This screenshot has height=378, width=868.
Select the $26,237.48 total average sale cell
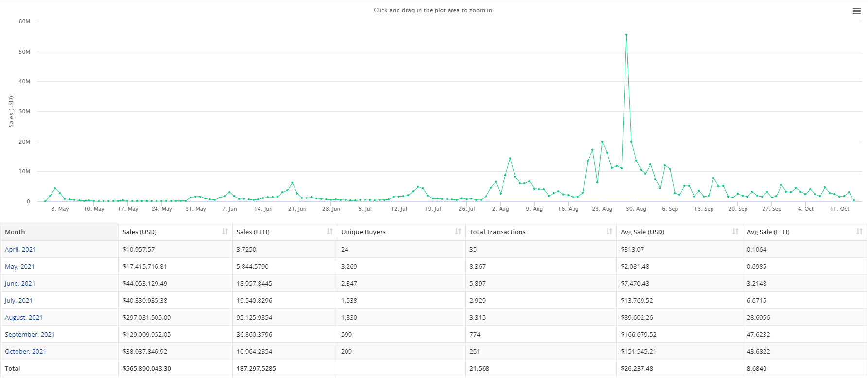pos(679,368)
